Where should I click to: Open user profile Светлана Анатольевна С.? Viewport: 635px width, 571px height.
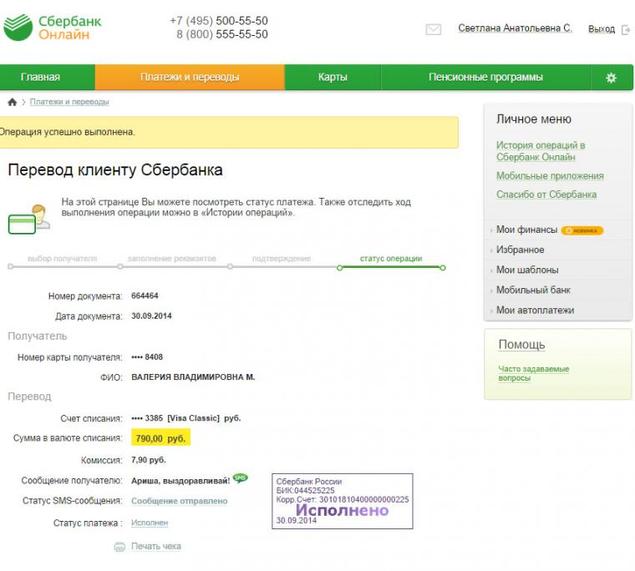click(515, 28)
